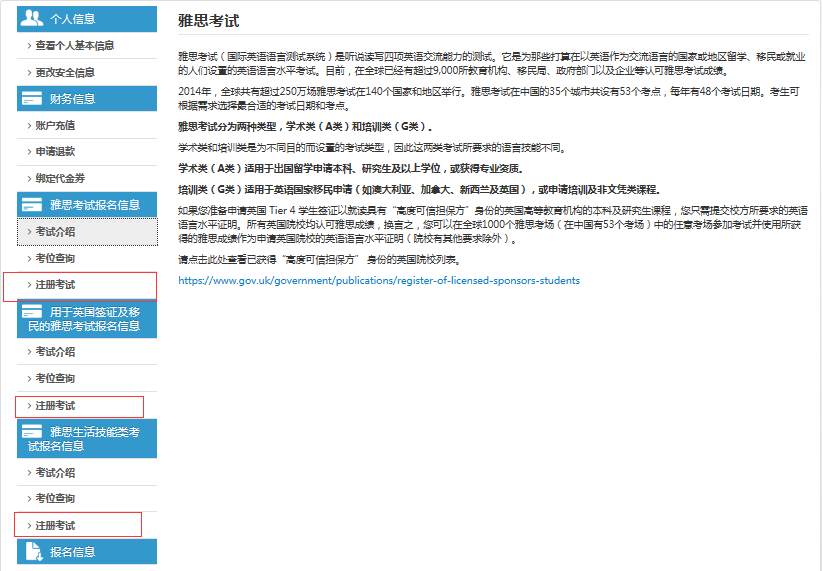Image resolution: width=822 pixels, height=571 pixels.
Task: Select 注册考试 under the UK visa IELTS section
Action: 87,405
